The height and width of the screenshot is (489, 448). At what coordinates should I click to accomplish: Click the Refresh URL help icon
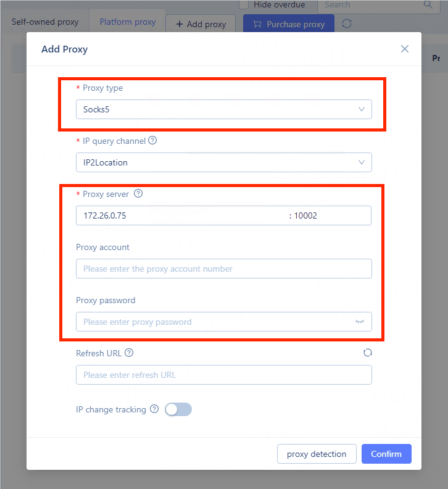(x=129, y=353)
